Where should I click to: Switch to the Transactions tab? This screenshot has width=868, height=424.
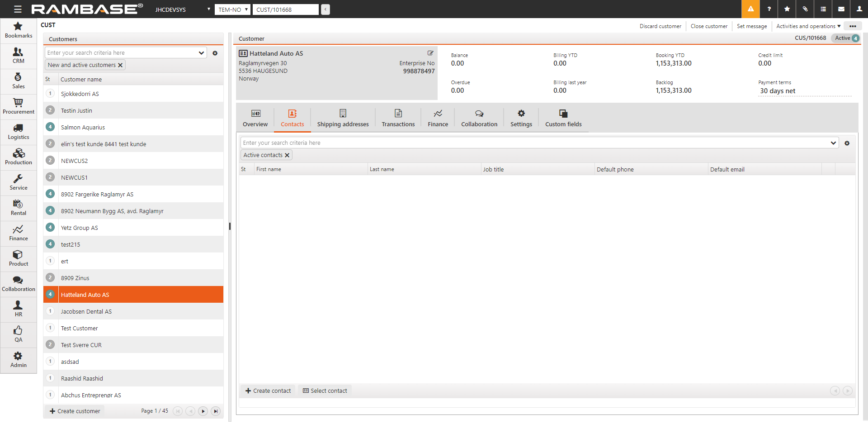click(x=398, y=119)
